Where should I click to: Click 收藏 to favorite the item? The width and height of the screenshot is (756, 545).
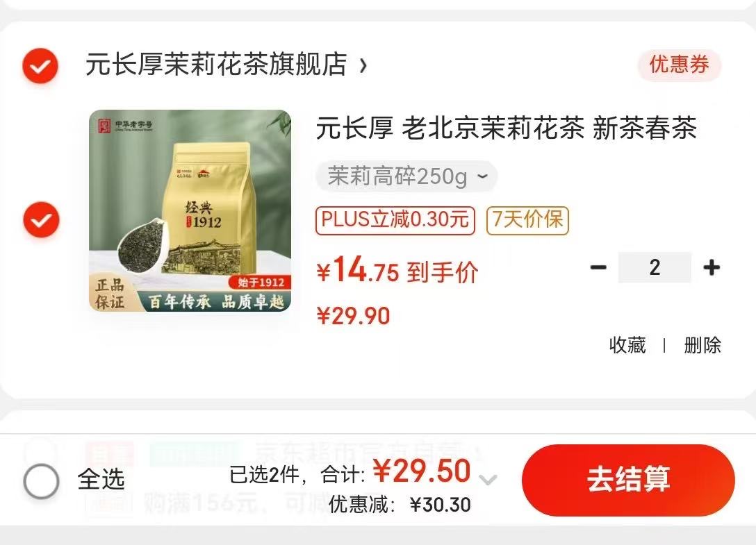tap(627, 345)
